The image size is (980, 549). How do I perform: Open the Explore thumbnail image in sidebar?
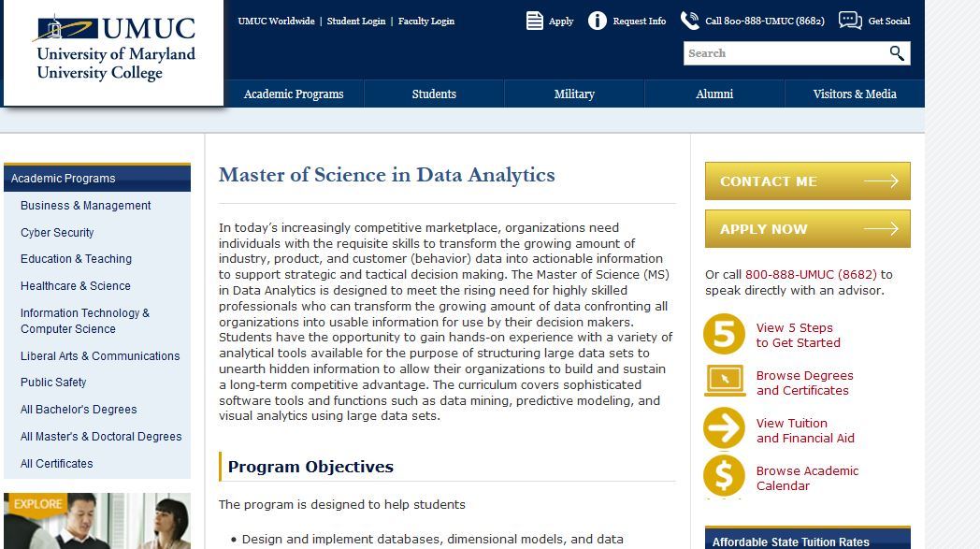97,521
